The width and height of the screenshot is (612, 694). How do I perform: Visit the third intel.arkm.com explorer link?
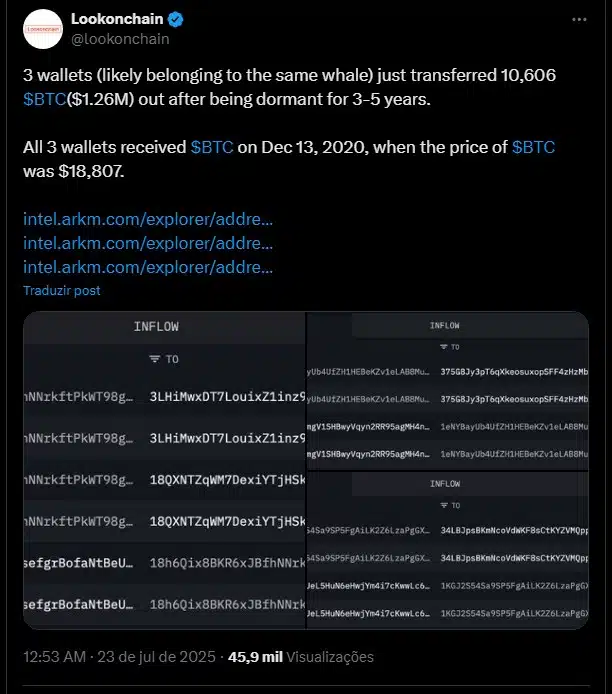(148, 267)
